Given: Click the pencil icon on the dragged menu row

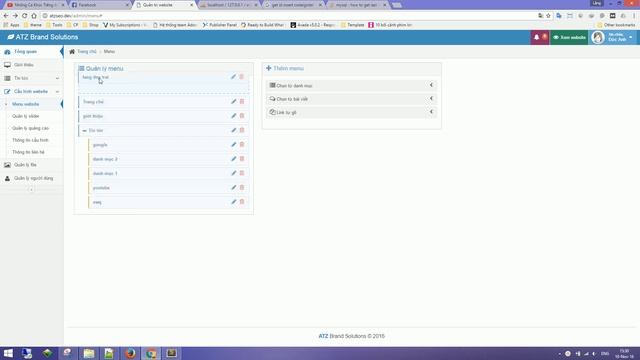Looking at the screenshot, I should point(233,77).
